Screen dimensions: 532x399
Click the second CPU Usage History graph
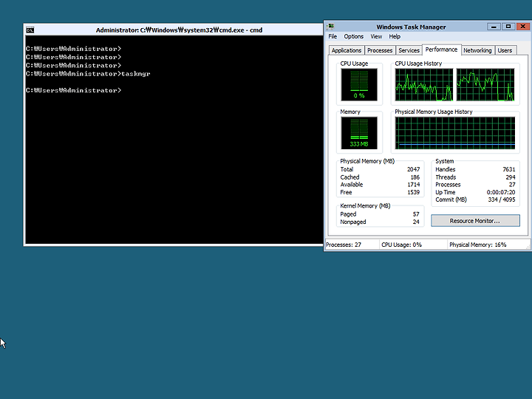click(485, 84)
